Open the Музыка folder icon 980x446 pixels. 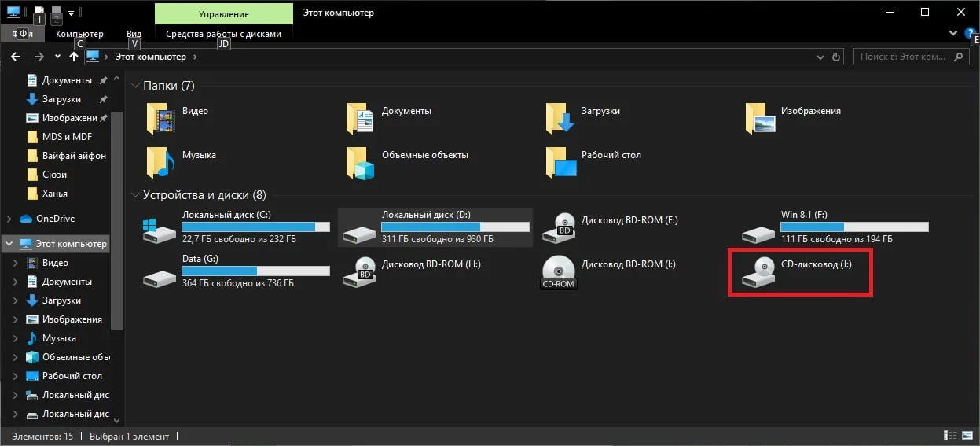(160, 162)
